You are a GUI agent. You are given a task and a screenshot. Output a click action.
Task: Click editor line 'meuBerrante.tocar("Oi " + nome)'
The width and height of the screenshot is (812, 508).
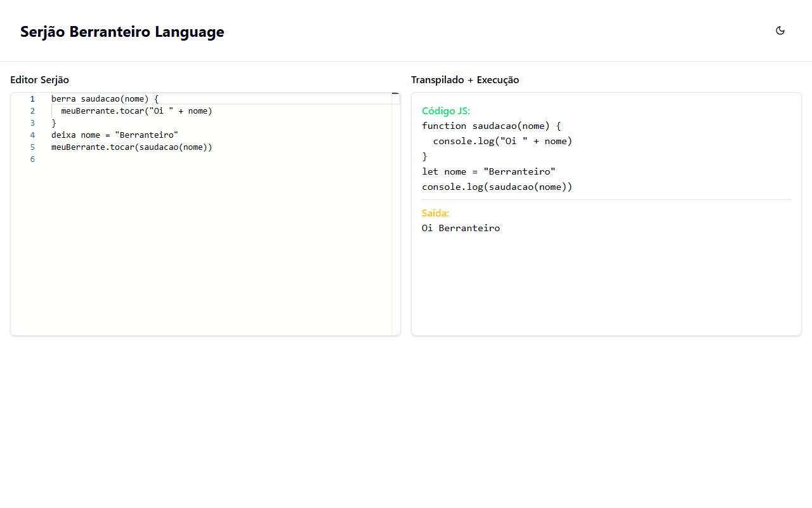136,111
